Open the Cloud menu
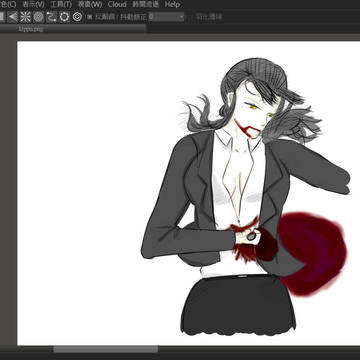 pyautogui.click(x=117, y=4)
